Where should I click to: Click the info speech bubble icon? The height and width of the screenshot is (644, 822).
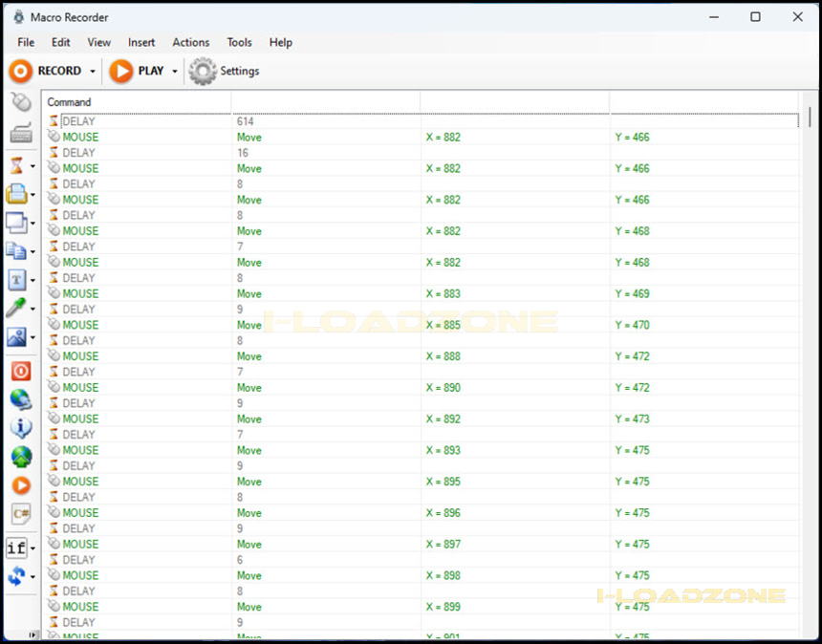[21, 428]
